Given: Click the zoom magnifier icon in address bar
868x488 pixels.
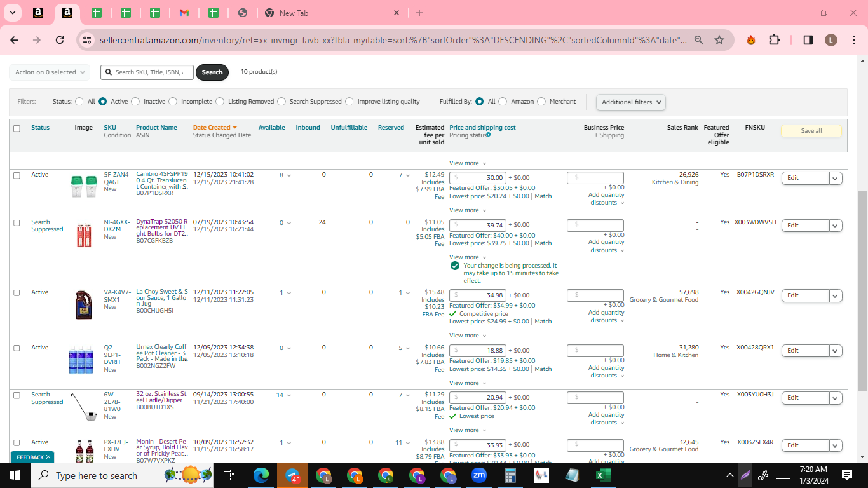Looking at the screenshot, I should click(x=698, y=40).
